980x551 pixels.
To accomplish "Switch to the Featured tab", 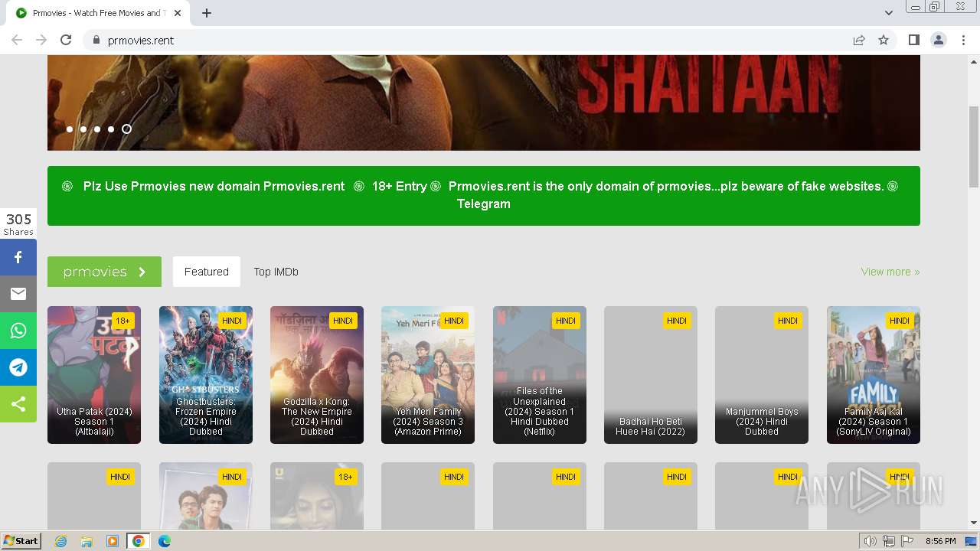I will pyautogui.click(x=207, y=272).
